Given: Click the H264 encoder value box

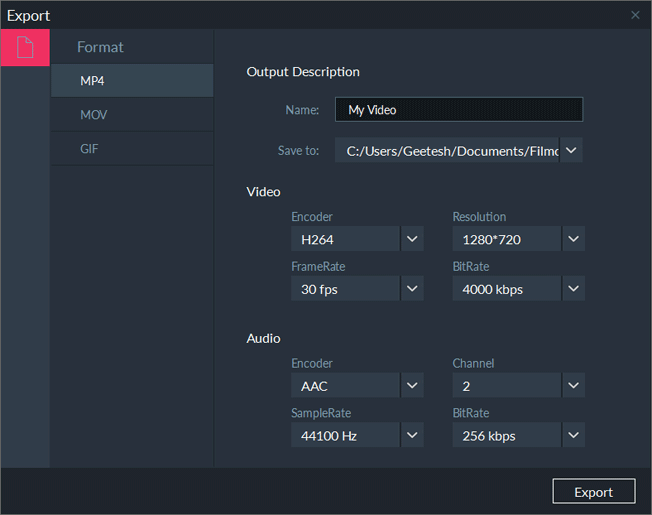Looking at the screenshot, I should pos(345,239).
